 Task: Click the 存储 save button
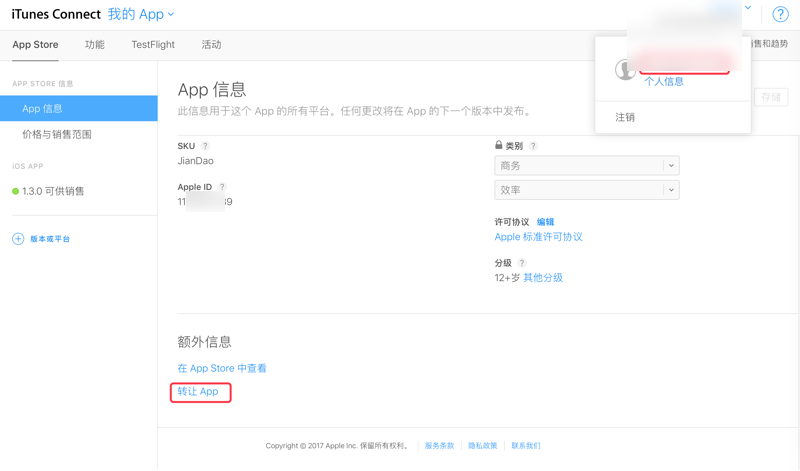point(771,97)
